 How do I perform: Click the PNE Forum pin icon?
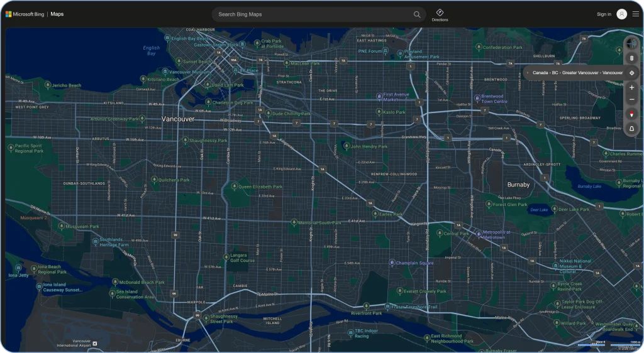pos(386,52)
